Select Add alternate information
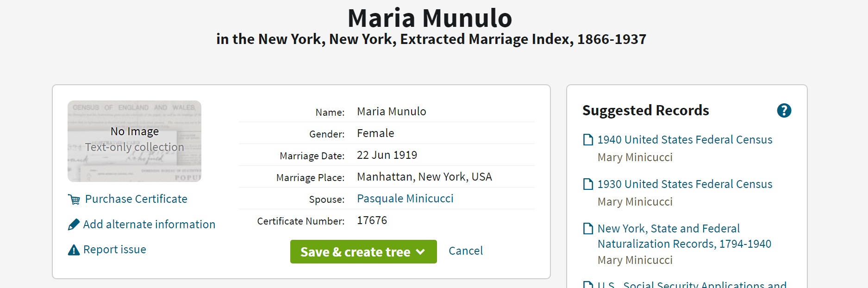 [149, 225]
